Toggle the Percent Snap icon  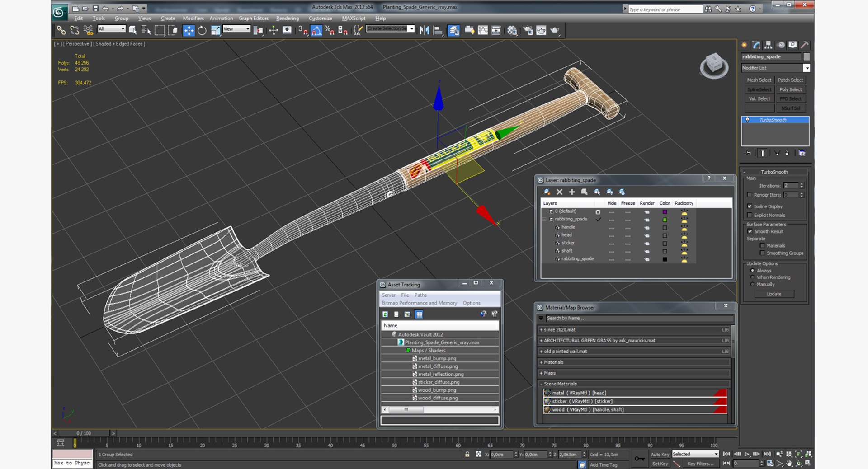(x=330, y=30)
